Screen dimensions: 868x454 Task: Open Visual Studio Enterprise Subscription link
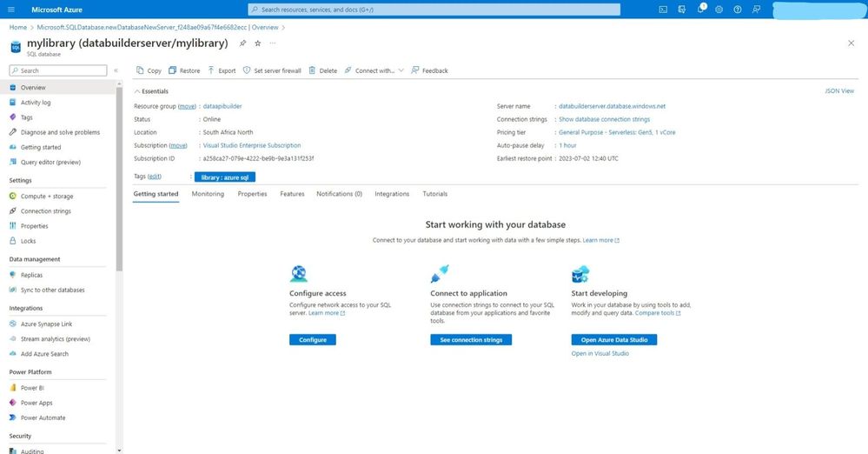[252, 145]
